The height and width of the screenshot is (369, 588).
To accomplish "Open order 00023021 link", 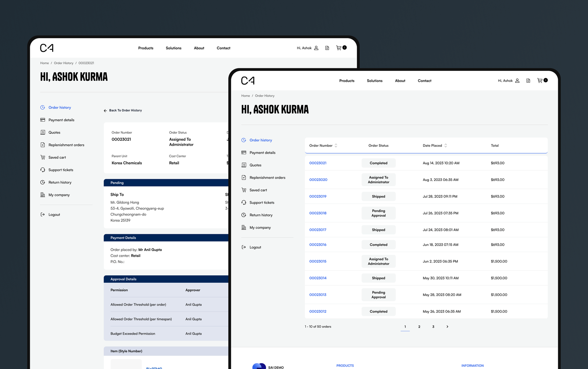I will 318,163.
